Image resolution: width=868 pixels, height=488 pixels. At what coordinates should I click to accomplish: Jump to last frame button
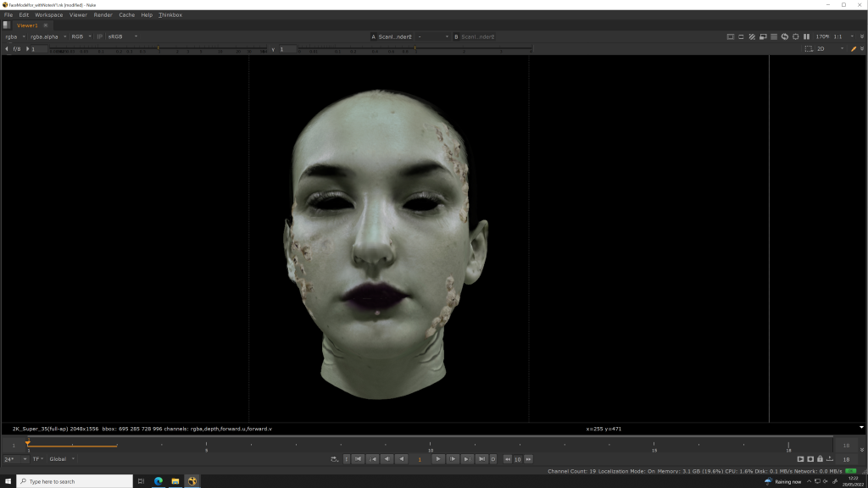point(481,459)
